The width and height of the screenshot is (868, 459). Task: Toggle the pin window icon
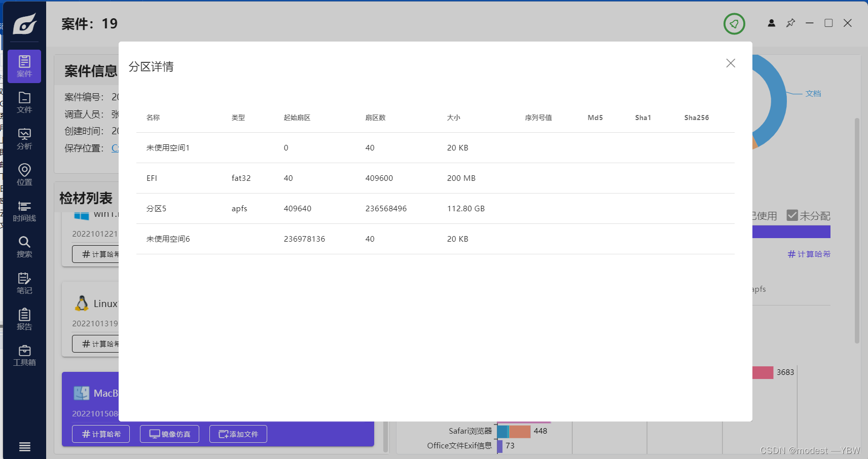[790, 23]
